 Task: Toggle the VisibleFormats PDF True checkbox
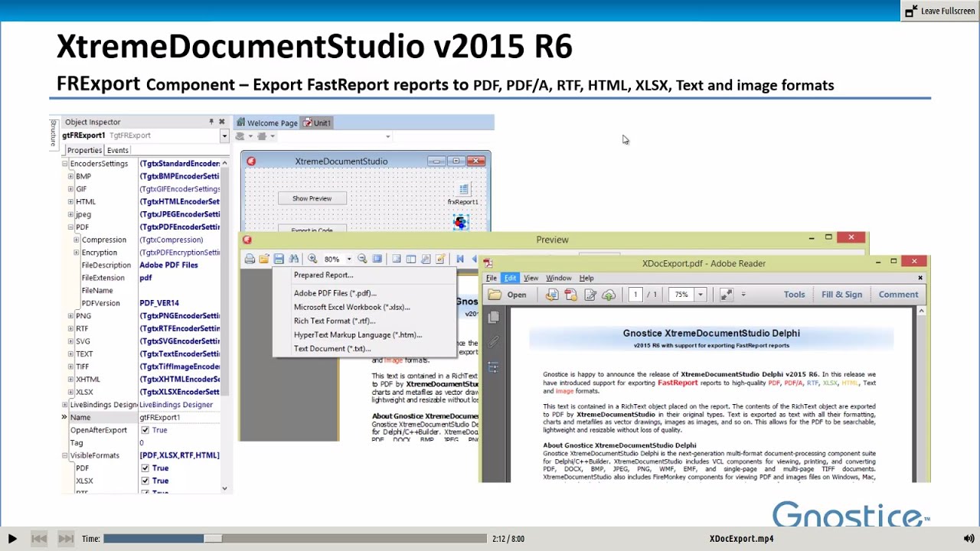point(145,468)
